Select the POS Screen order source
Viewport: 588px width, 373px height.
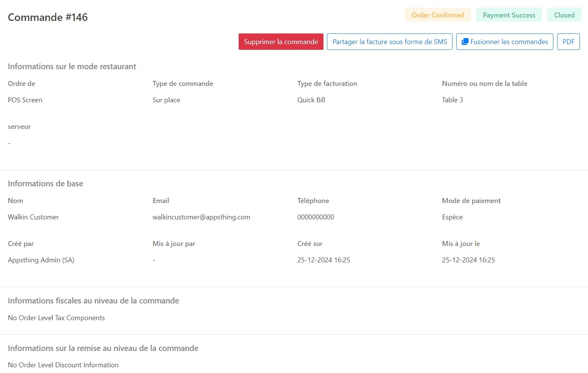point(25,100)
